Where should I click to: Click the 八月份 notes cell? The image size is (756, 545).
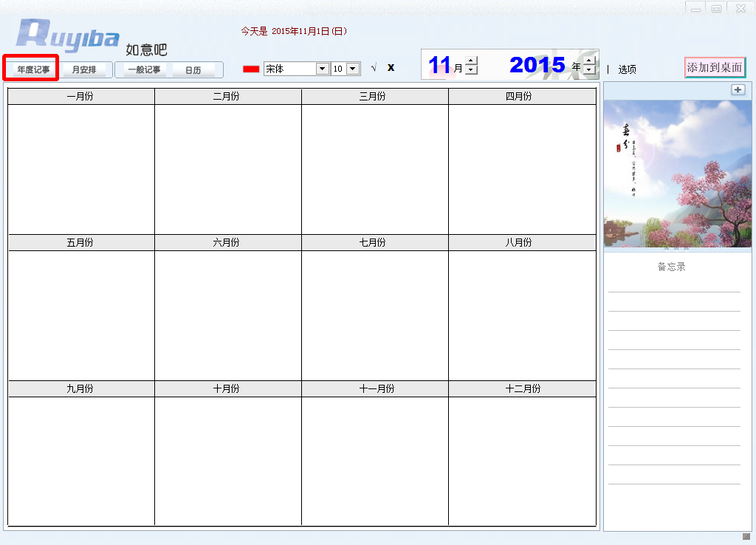point(522,315)
